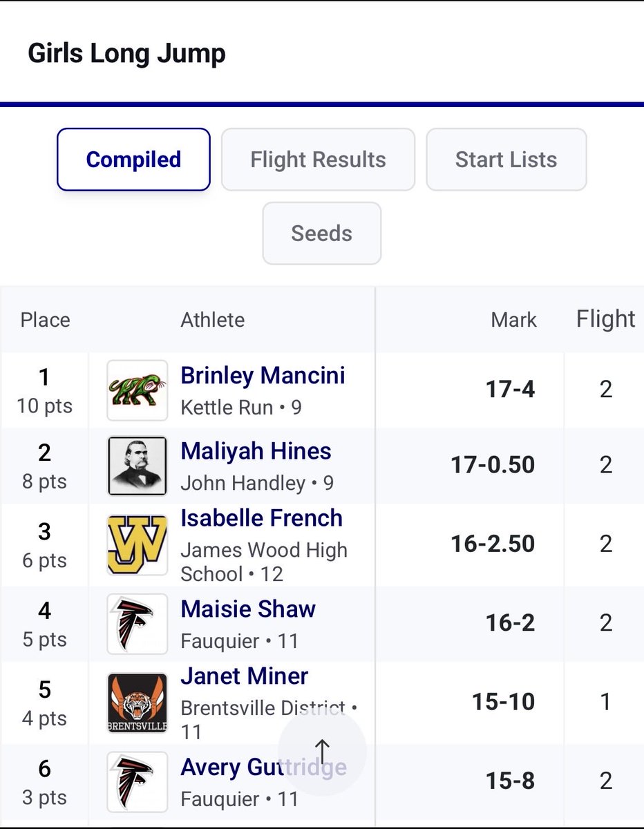Screen dimensions: 644x829
Task: Open Janet Miner athlete profile
Action: point(245,676)
